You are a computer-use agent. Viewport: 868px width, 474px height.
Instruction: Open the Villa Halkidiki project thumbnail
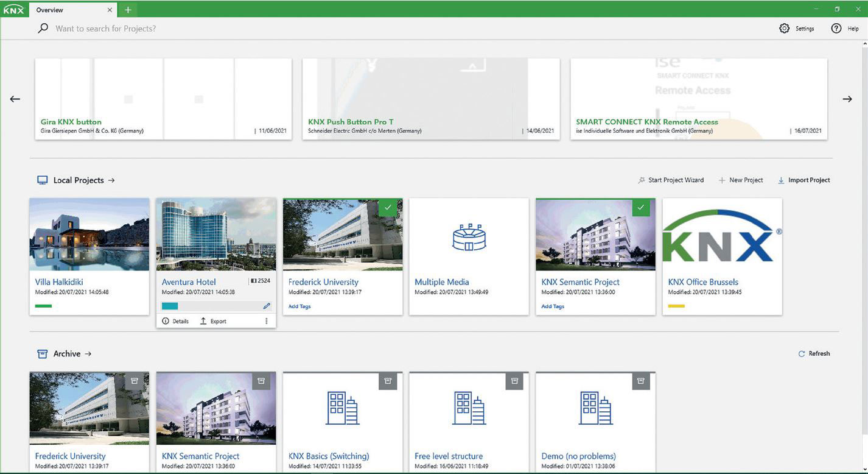pyautogui.click(x=89, y=234)
